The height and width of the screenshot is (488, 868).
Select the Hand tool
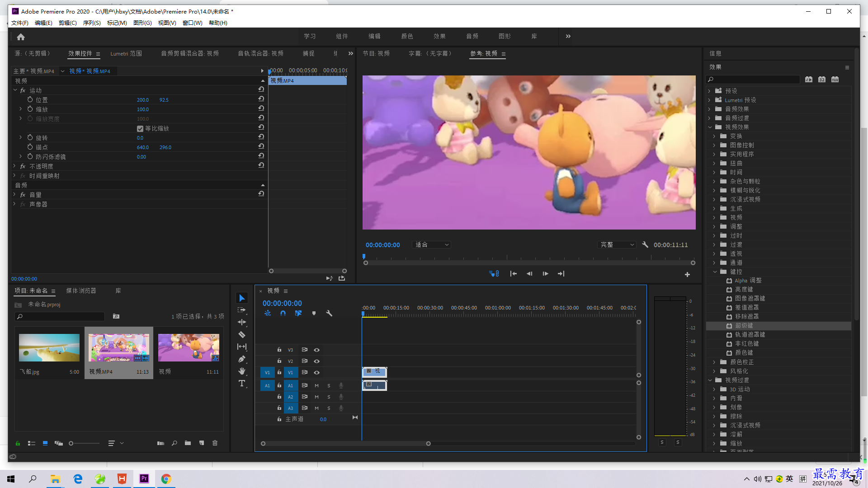pos(242,371)
